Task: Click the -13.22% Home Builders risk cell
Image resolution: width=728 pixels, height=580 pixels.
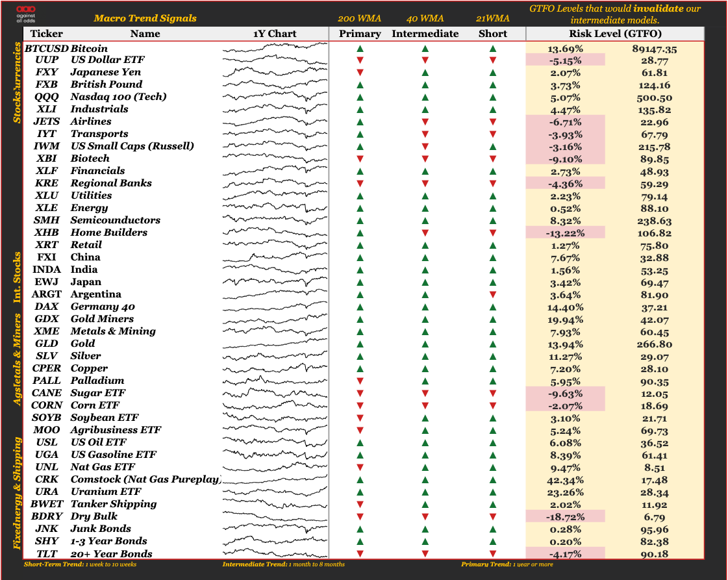Action: point(565,233)
